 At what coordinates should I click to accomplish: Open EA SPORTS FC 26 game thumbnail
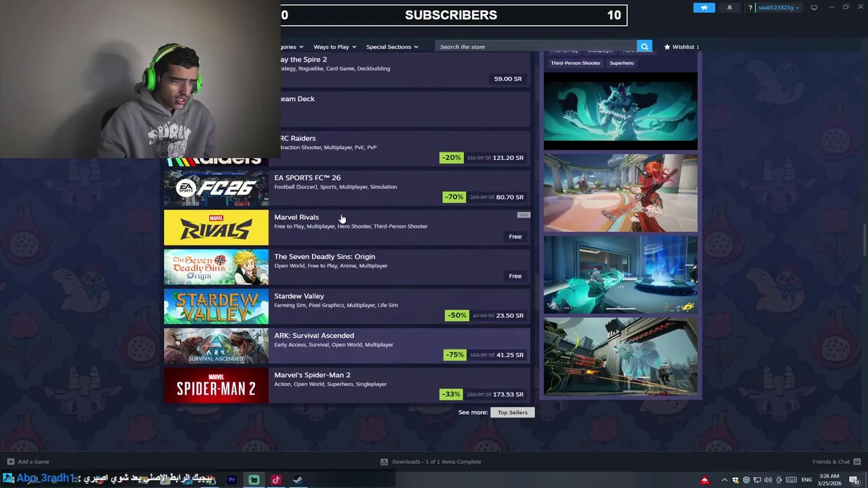[216, 188]
